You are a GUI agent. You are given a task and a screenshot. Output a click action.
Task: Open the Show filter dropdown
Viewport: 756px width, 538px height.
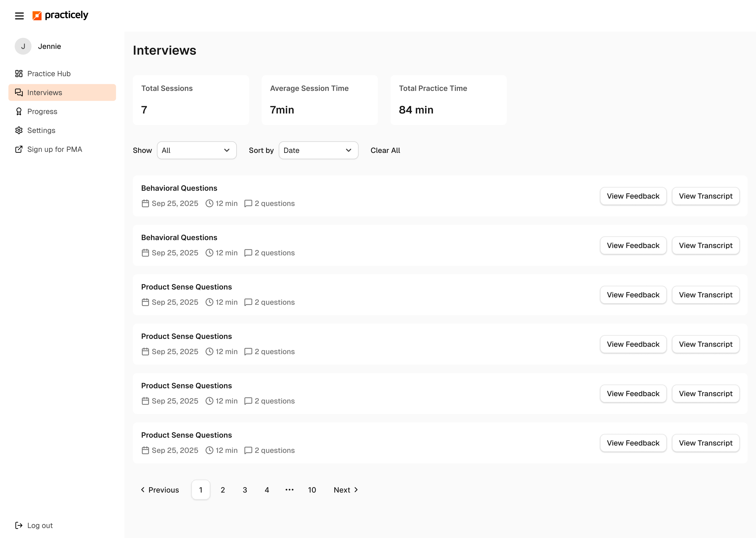197,150
